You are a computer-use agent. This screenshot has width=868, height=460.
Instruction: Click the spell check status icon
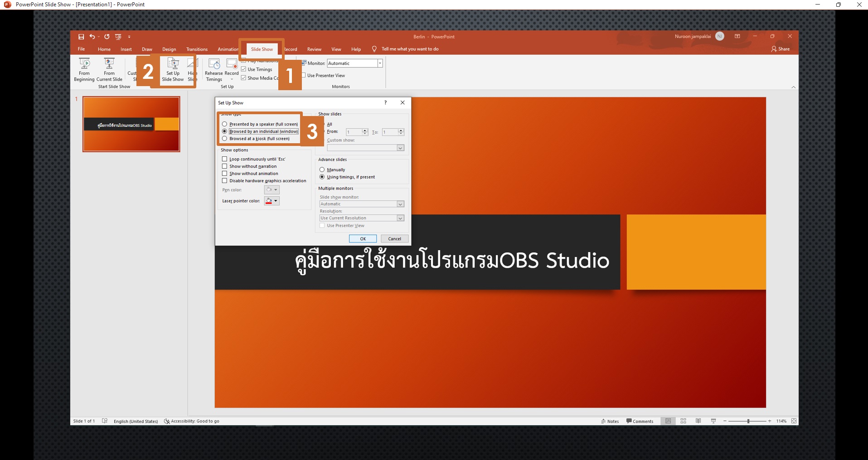pyautogui.click(x=105, y=421)
